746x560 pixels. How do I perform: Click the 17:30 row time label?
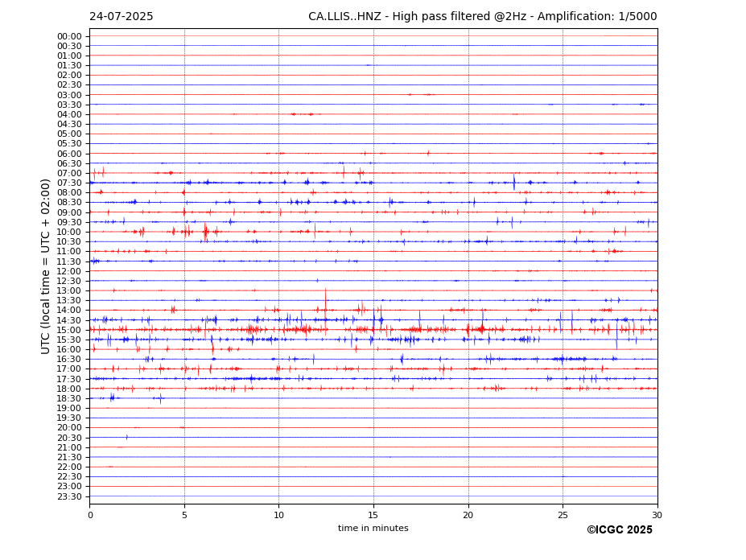[x=69, y=380]
